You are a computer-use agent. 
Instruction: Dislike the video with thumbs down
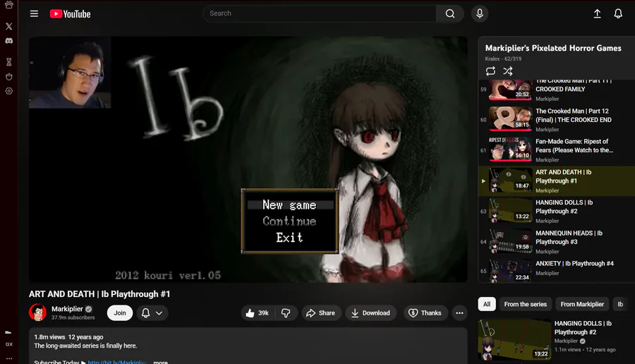click(x=286, y=313)
